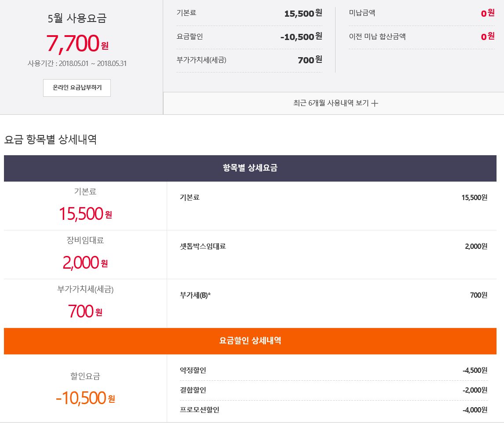The image size is (504, 423).
Task: Click the 온라인 요금납부하기 button
Action: click(77, 88)
